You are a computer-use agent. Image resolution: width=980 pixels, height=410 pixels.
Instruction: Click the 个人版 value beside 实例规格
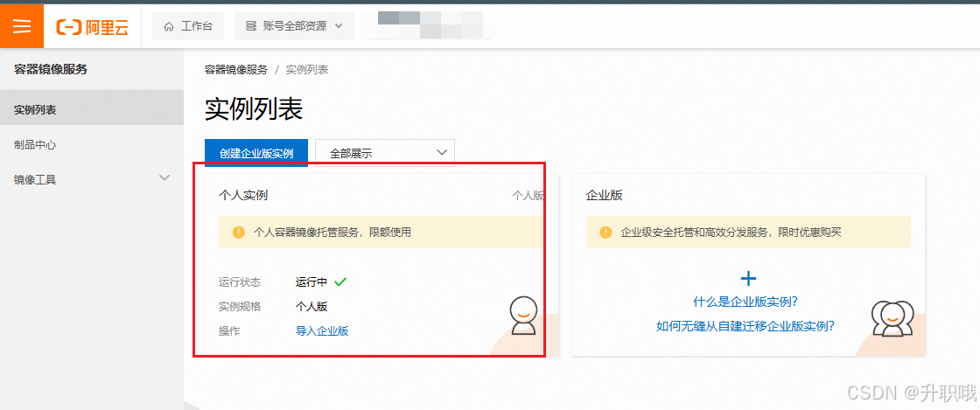click(311, 307)
